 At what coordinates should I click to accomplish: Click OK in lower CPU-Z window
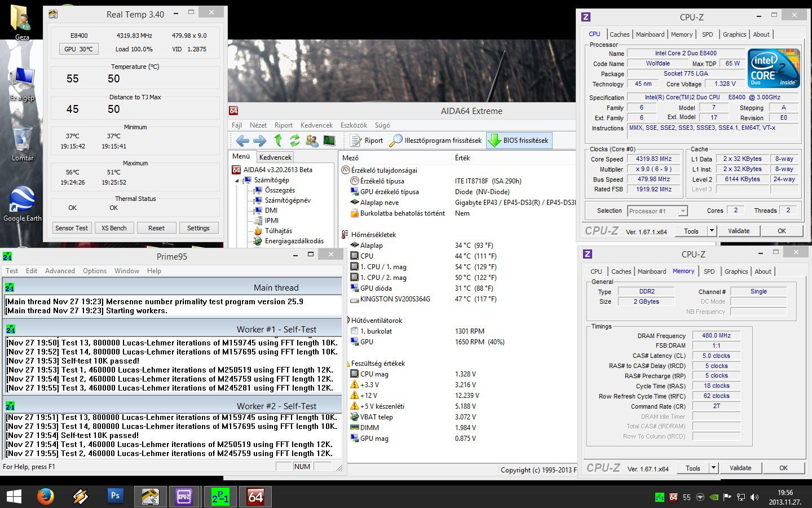click(x=783, y=468)
